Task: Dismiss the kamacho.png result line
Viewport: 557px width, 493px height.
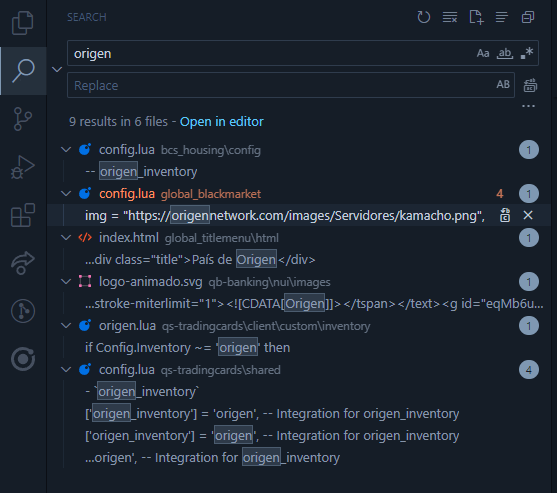Action: pos(528,215)
